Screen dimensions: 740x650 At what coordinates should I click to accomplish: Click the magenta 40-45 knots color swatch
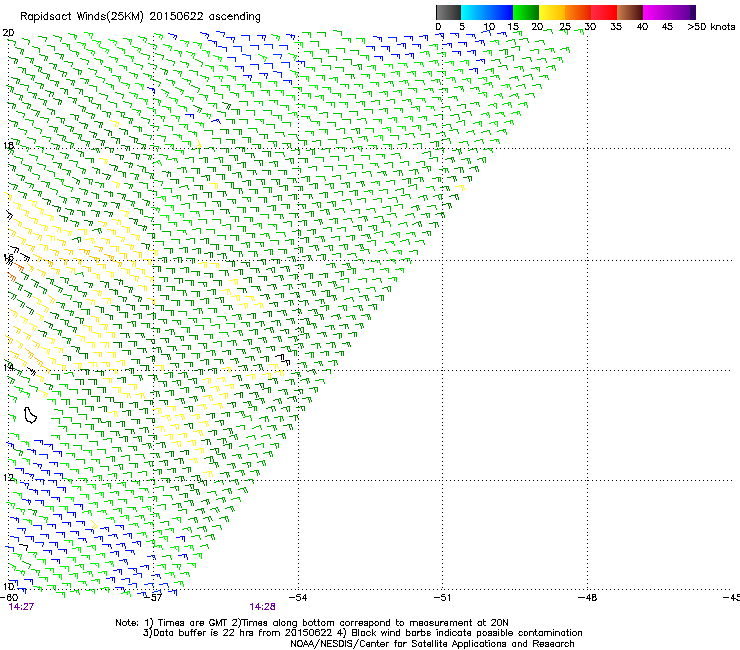tap(656, 12)
